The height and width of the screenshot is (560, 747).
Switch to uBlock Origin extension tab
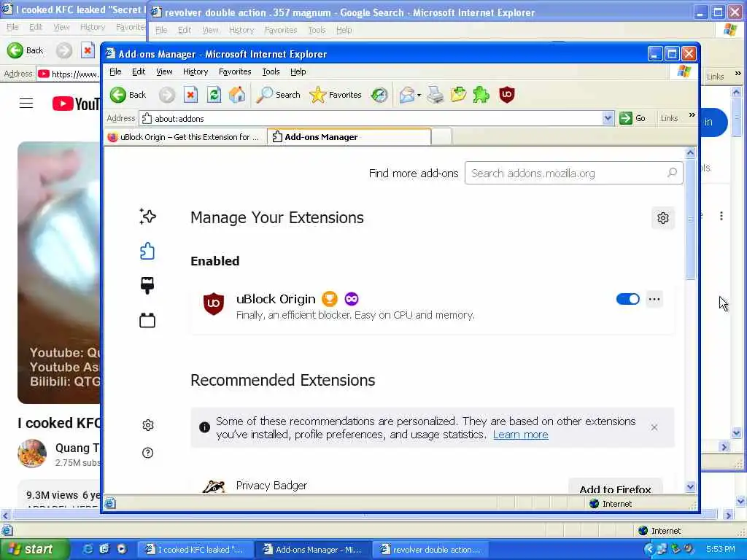pyautogui.click(x=185, y=137)
